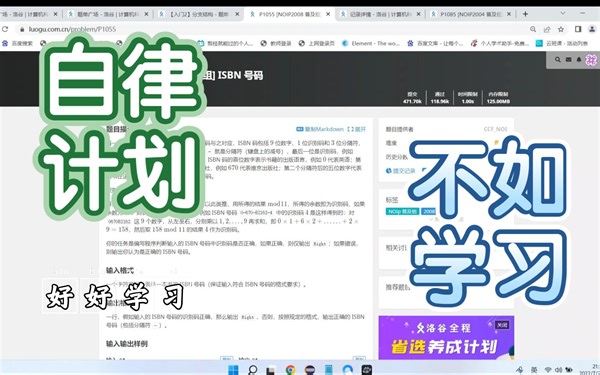Close the 【入门2】分支结构 tab

[237, 14]
